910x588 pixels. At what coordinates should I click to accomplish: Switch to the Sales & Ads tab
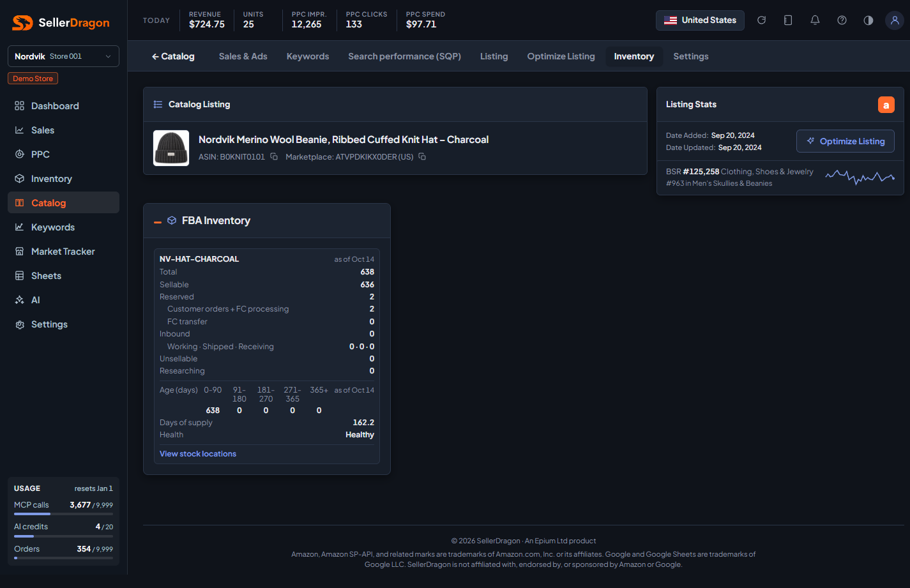[243, 56]
